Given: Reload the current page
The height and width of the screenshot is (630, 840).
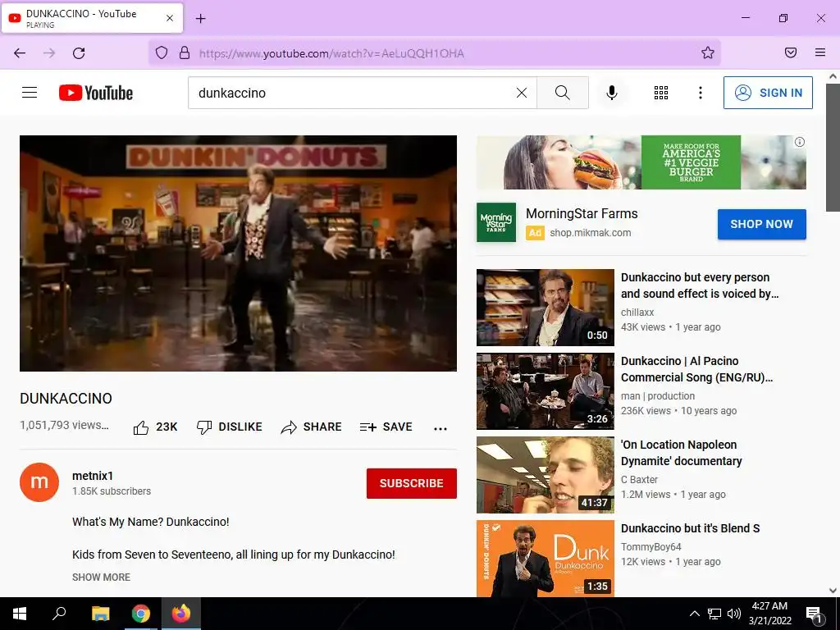Looking at the screenshot, I should click(x=79, y=53).
